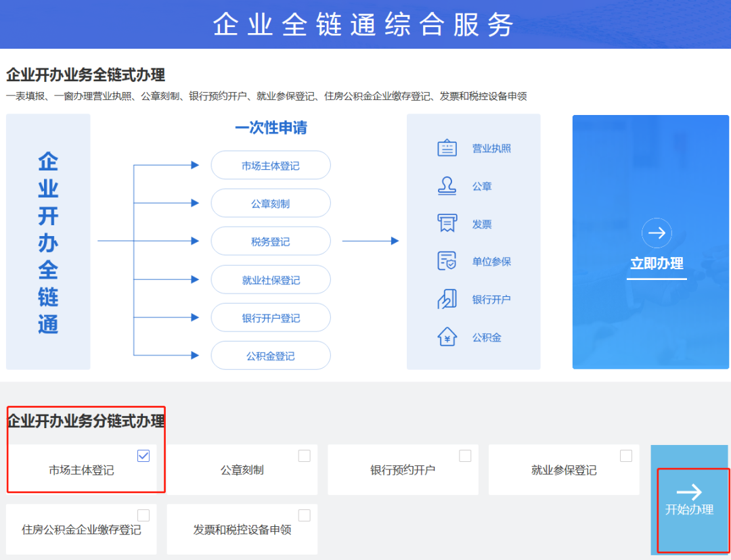Enable the 银行预约开户 checkbox
731x560 pixels.
click(465, 456)
